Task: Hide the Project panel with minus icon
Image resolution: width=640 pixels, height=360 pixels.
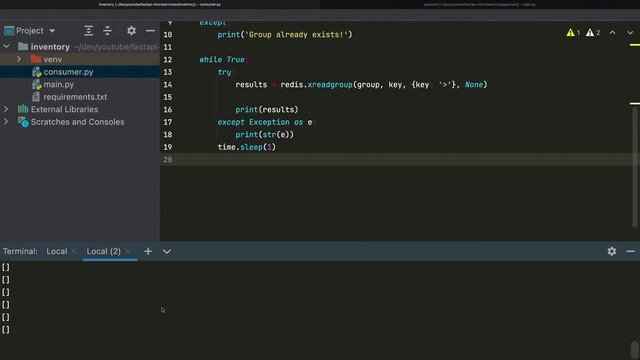Action: coord(150,31)
